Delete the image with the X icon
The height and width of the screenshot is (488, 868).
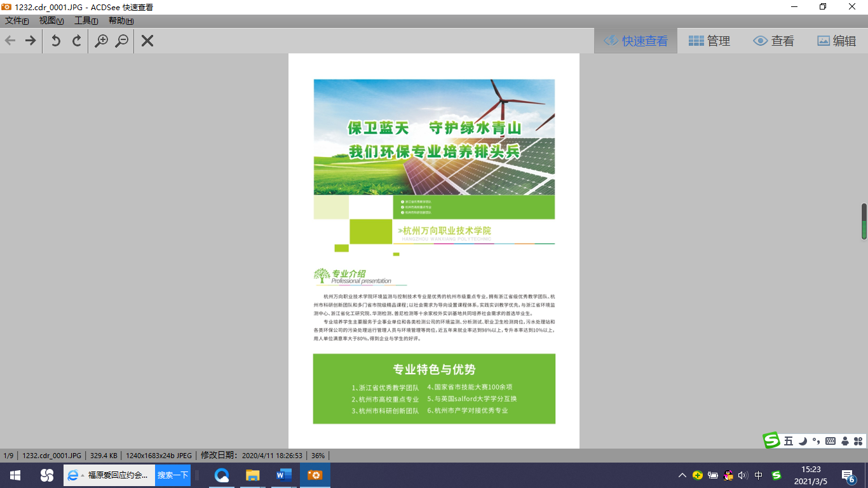pyautogui.click(x=147, y=41)
